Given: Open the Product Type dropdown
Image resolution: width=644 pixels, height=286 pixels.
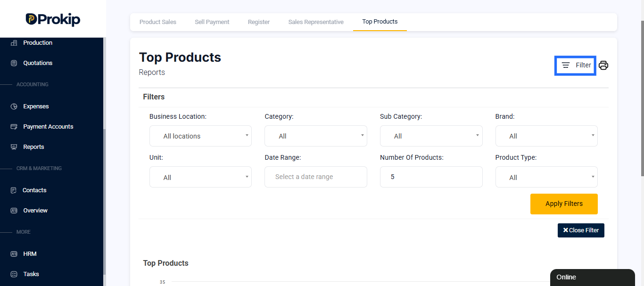Looking at the screenshot, I should click(x=546, y=177).
